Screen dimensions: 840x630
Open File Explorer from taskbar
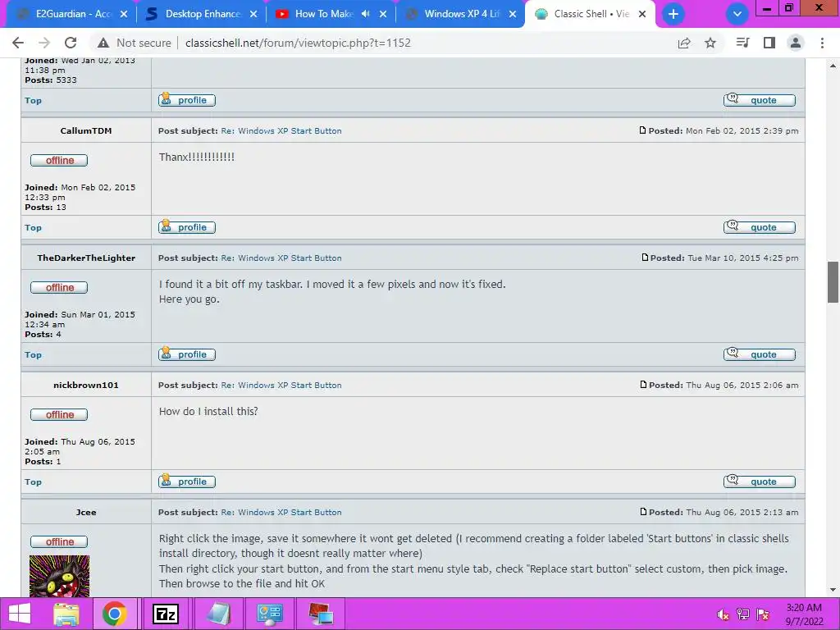[66, 614]
